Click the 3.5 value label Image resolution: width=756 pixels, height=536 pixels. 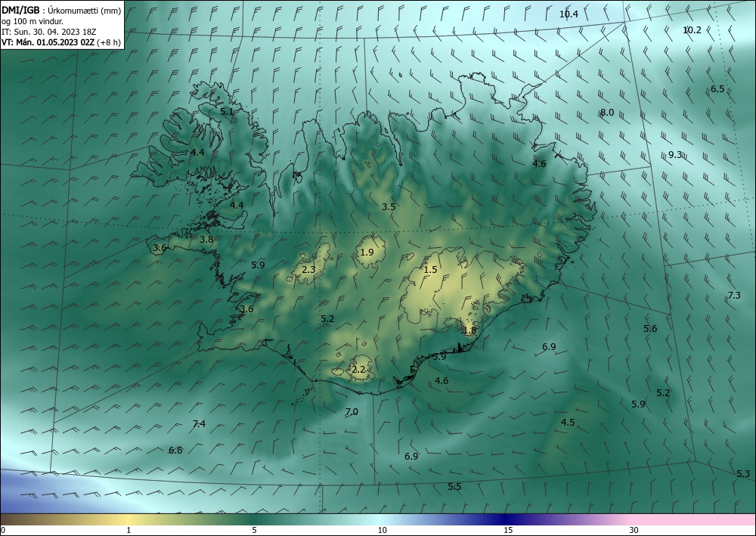coord(389,207)
